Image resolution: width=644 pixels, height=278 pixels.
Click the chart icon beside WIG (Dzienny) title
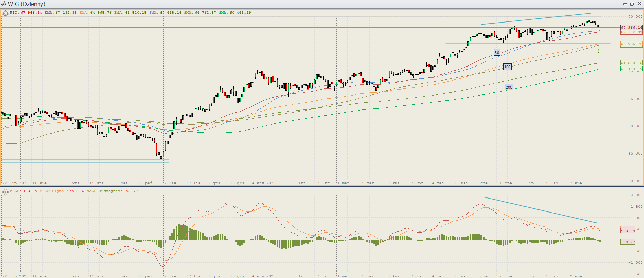click(4, 4)
